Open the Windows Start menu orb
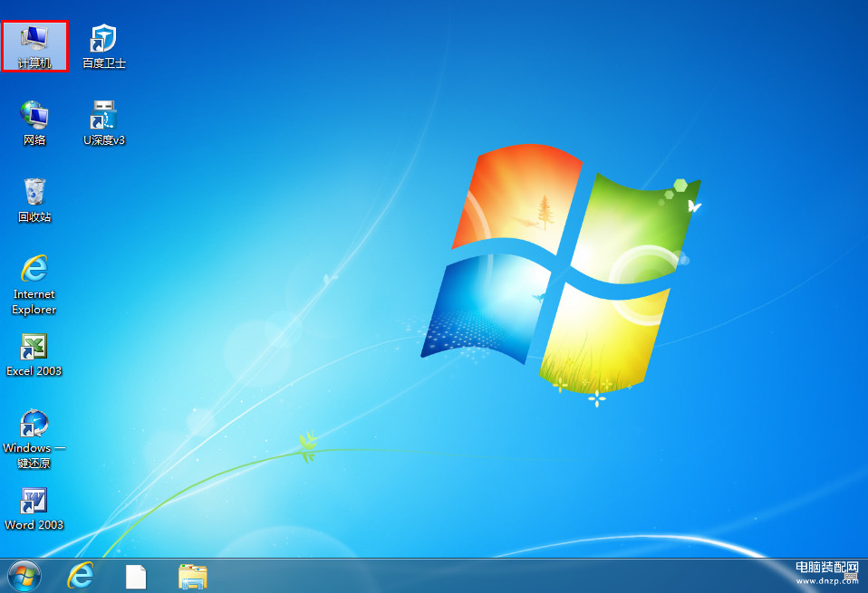Image resolution: width=868 pixels, height=593 pixels. [24, 576]
